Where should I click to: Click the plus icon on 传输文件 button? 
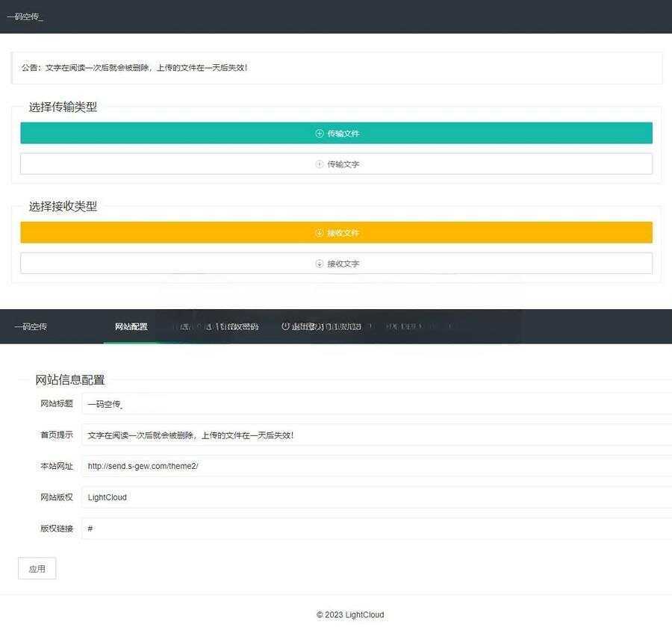[x=320, y=133]
